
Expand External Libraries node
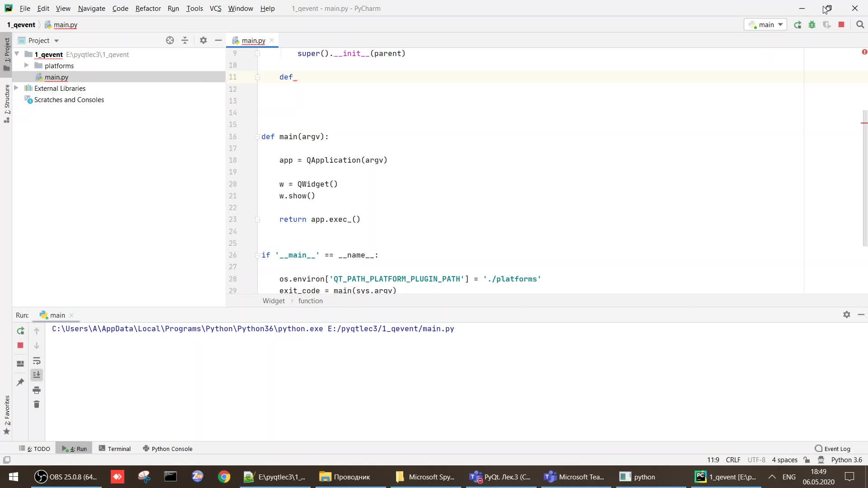click(x=16, y=88)
